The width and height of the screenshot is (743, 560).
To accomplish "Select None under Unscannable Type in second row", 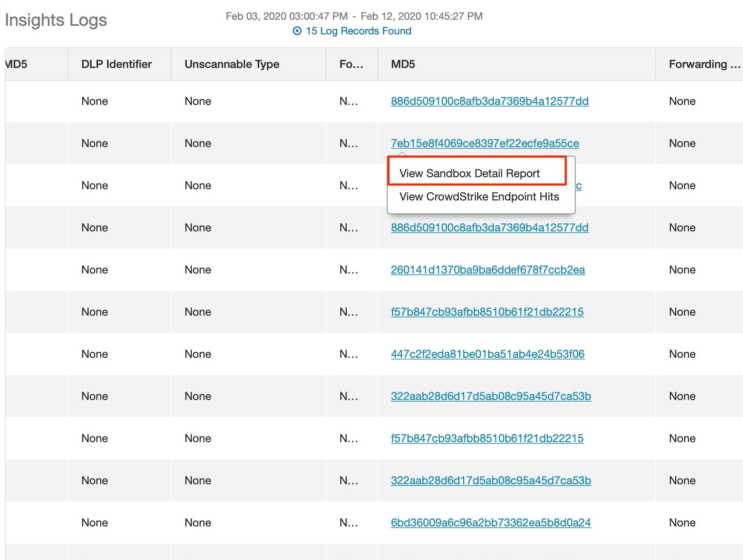I will coord(197,143).
